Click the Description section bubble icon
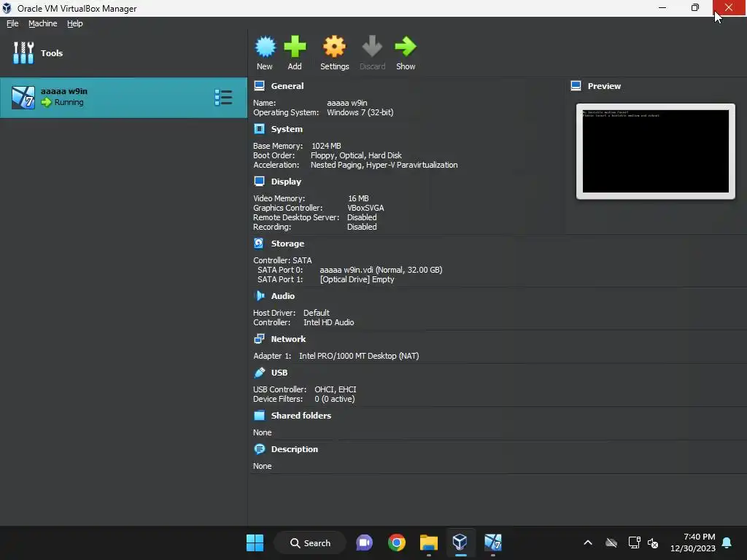 (x=259, y=449)
